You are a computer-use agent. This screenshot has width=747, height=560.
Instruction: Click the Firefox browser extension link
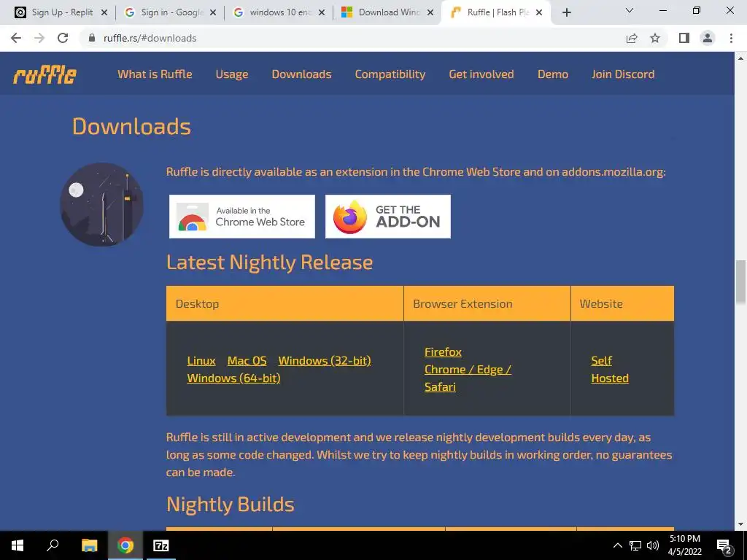(x=443, y=352)
